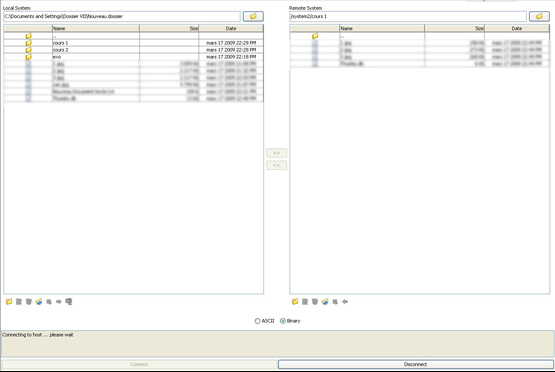Click the new folder icon under Remote System
Viewport: 555px width, 372px height.
click(x=295, y=302)
